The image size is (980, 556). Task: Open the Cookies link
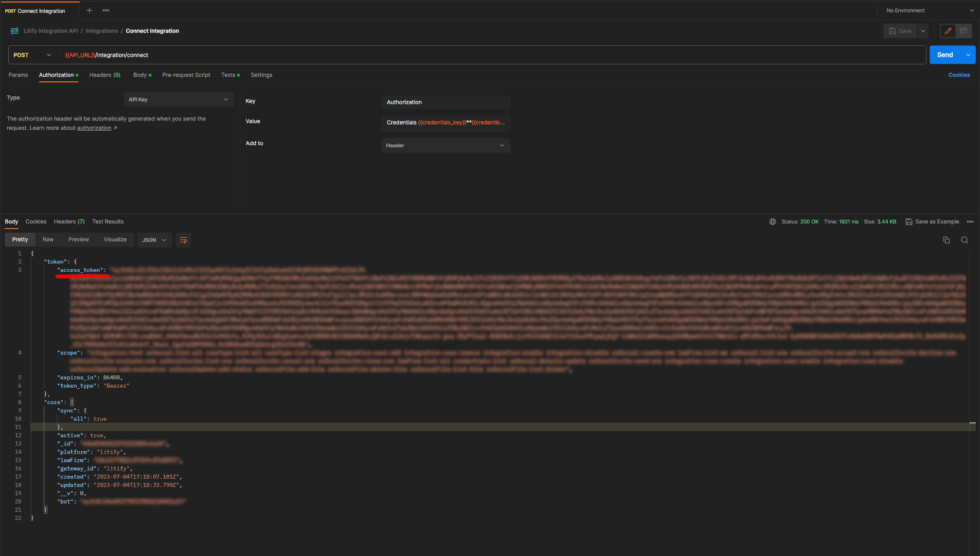click(959, 75)
